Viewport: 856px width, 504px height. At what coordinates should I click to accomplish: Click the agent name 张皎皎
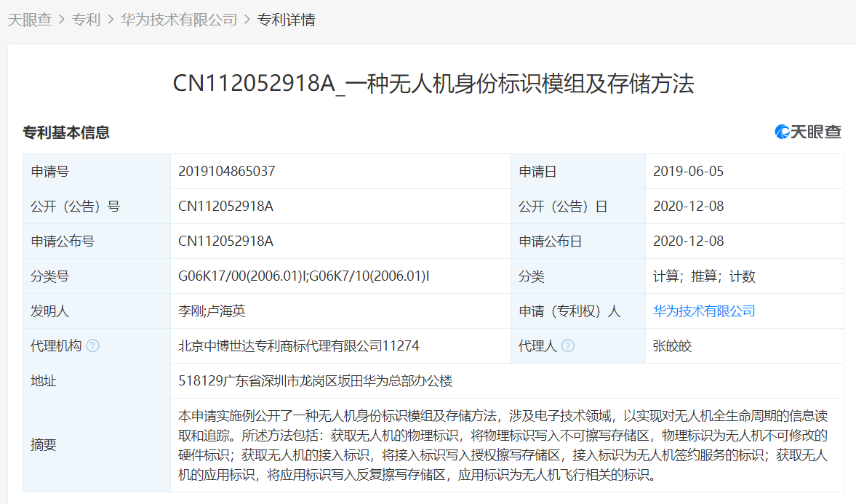coord(672,346)
